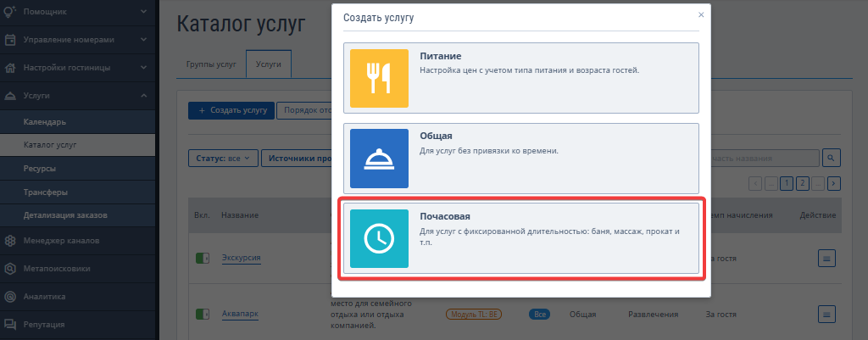Open the Источники dropdown filter

297,159
